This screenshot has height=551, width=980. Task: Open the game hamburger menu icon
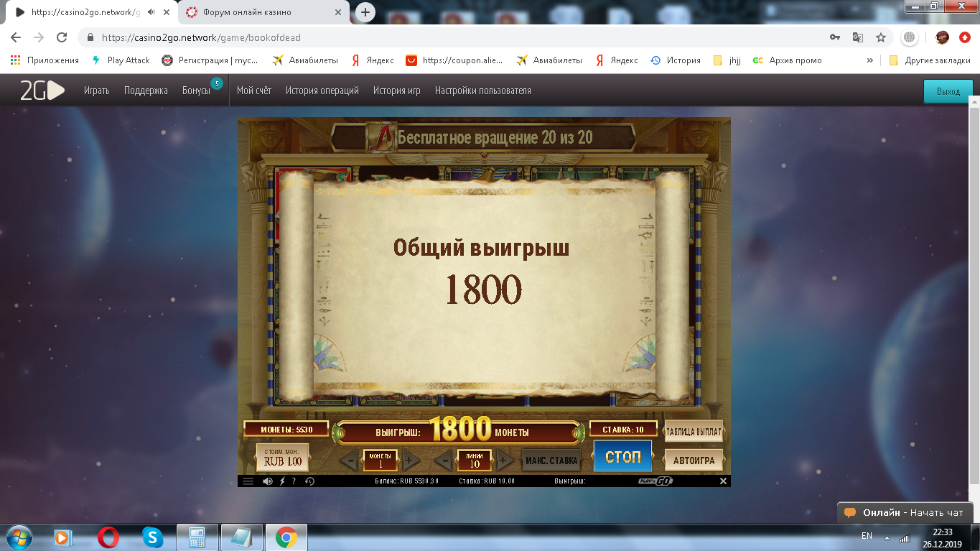coord(248,481)
